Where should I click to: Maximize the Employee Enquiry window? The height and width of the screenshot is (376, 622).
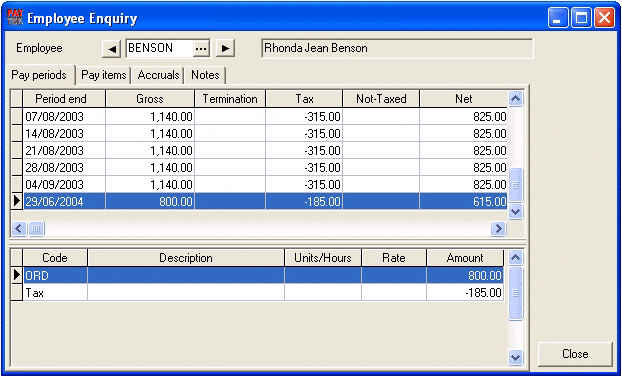(x=581, y=18)
